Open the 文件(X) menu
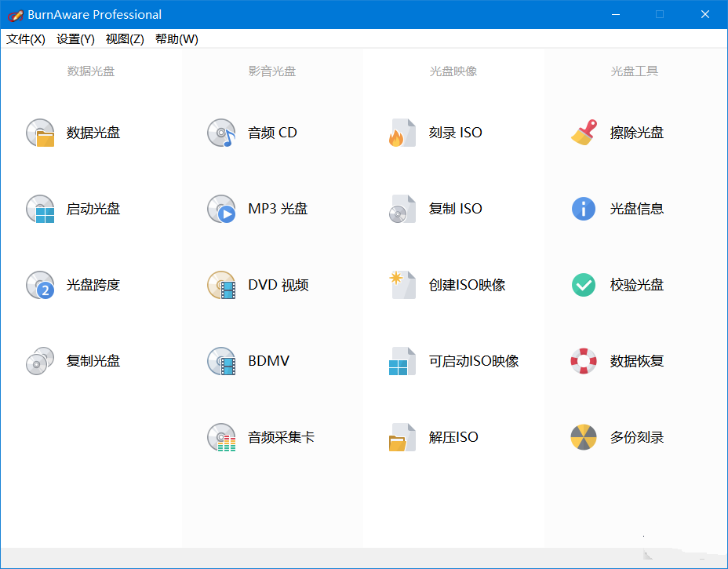The image size is (728, 569). (x=26, y=39)
